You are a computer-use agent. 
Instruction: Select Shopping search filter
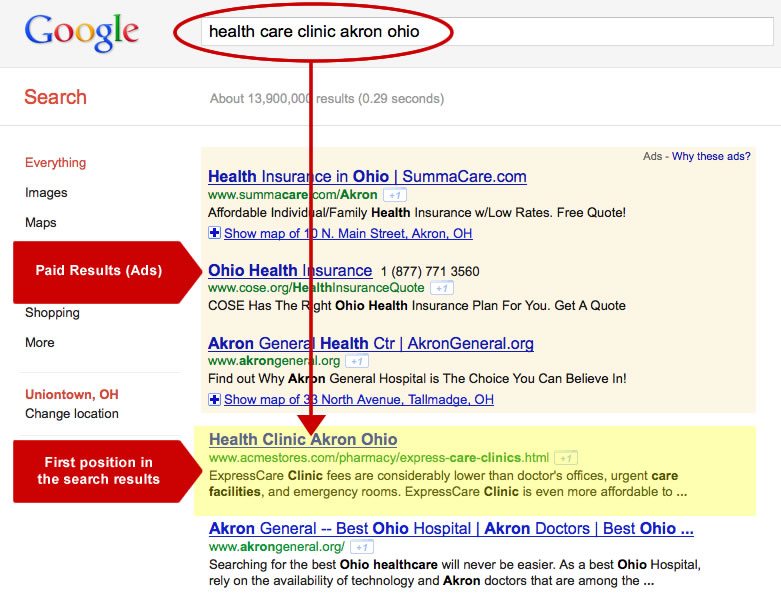point(52,312)
